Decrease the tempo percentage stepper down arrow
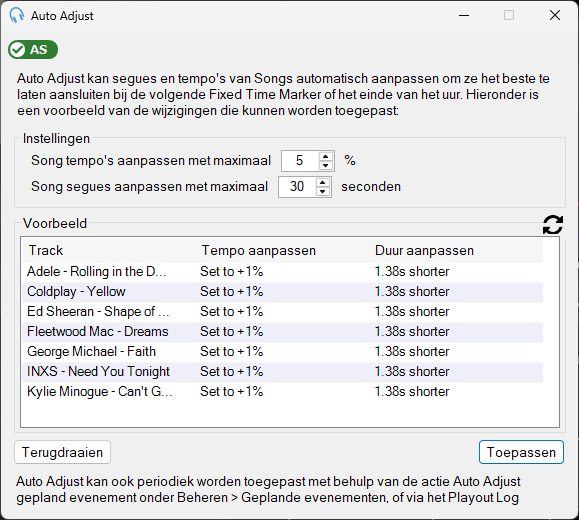 (325, 165)
